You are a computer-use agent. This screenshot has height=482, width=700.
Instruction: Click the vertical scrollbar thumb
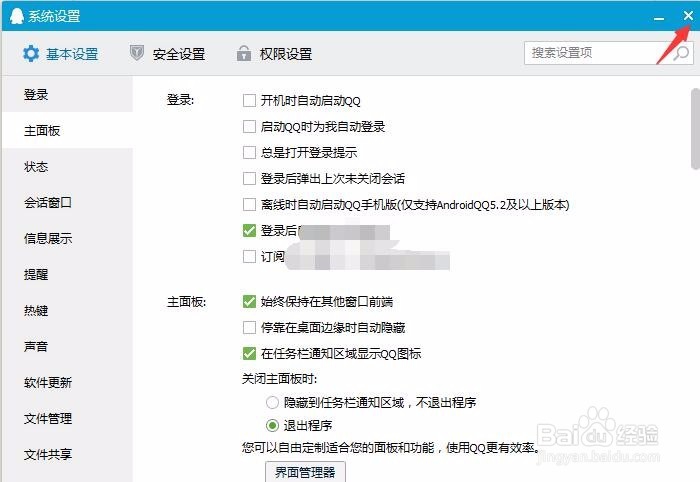point(695,129)
